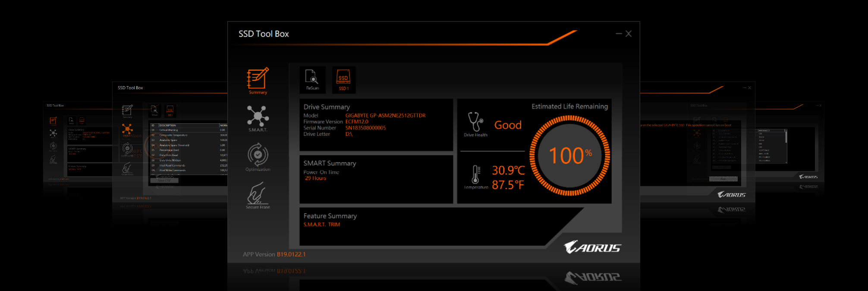Viewport: 868px width, 291px height.
Task: Click the 30.9°C temperature reading
Action: (x=508, y=170)
